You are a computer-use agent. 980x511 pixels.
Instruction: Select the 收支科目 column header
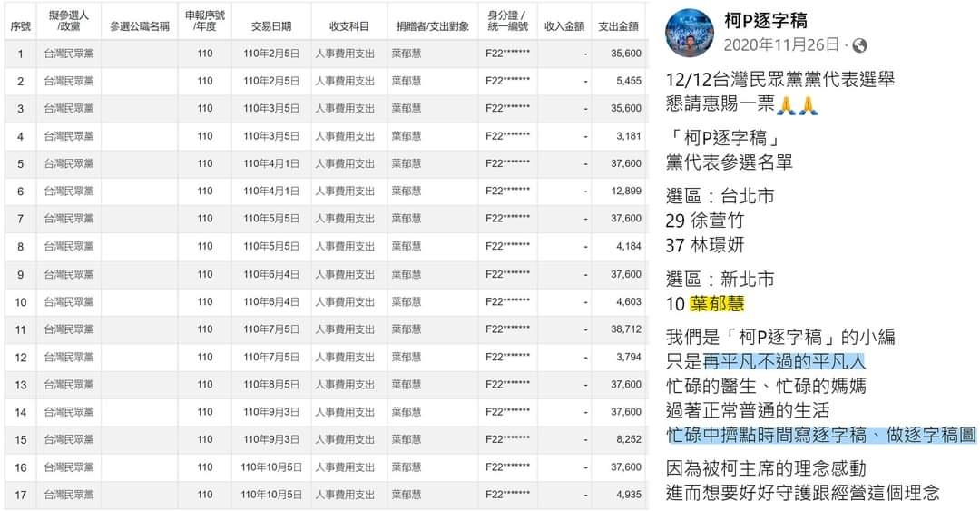(x=349, y=26)
